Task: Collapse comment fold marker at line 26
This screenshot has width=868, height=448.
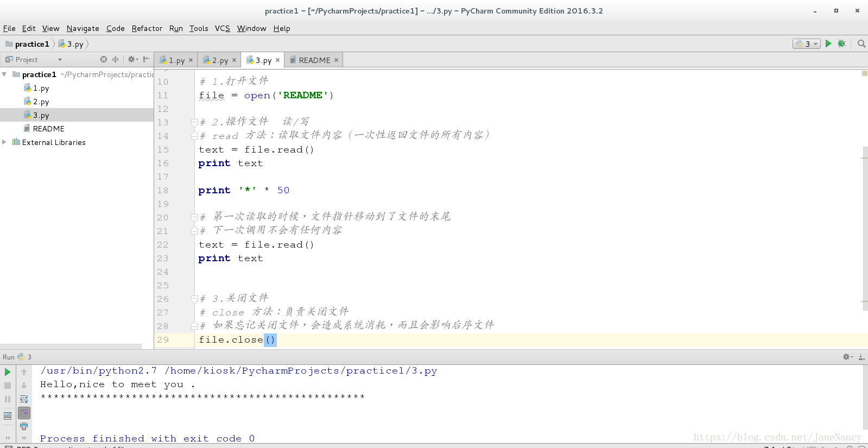Action: (194, 299)
